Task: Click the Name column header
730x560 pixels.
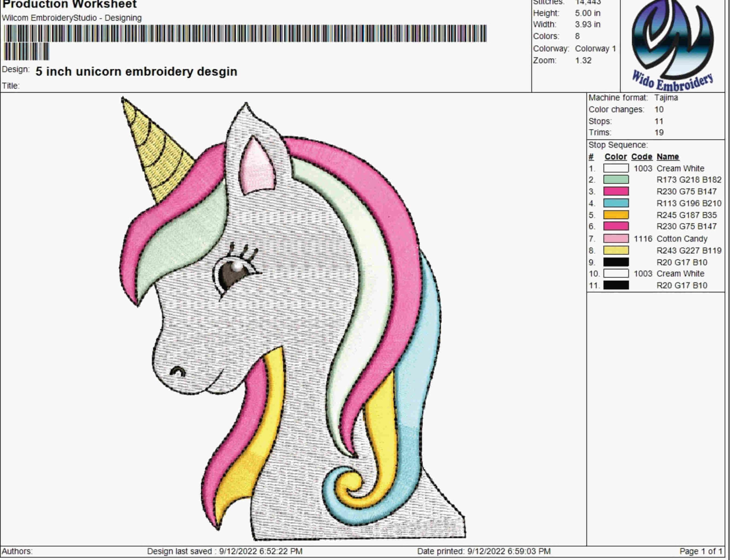Action: 668,157
